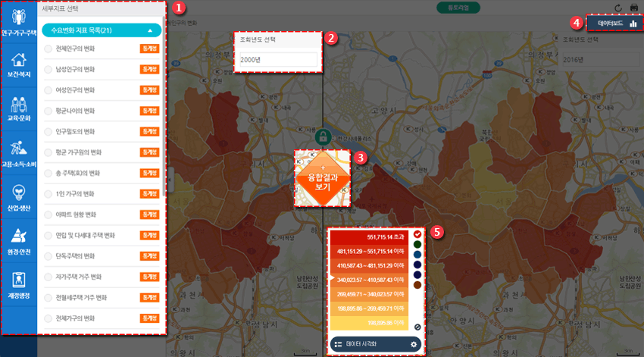Click the printer icon at top right
The height and width of the screenshot is (357, 644).
coord(633,8)
